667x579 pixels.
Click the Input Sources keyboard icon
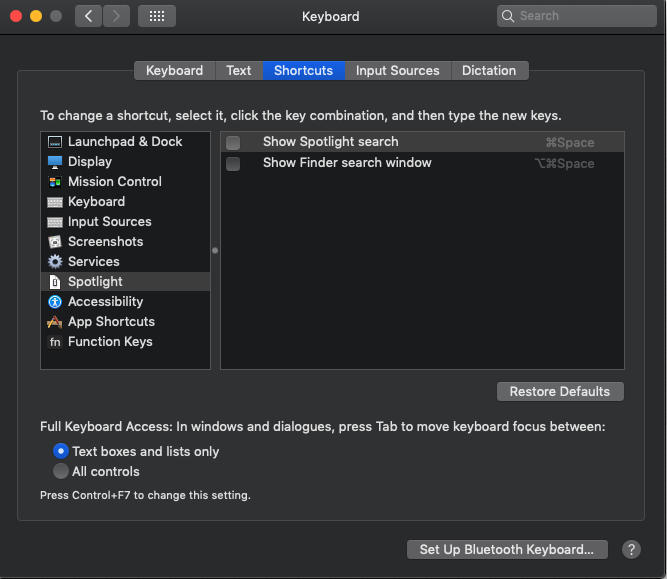[x=55, y=222]
